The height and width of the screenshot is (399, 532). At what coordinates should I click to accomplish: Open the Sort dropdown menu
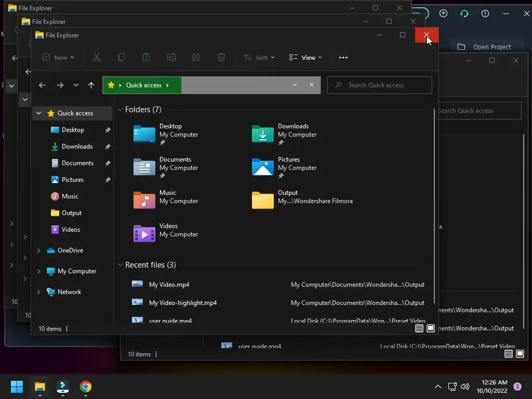(x=259, y=57)
